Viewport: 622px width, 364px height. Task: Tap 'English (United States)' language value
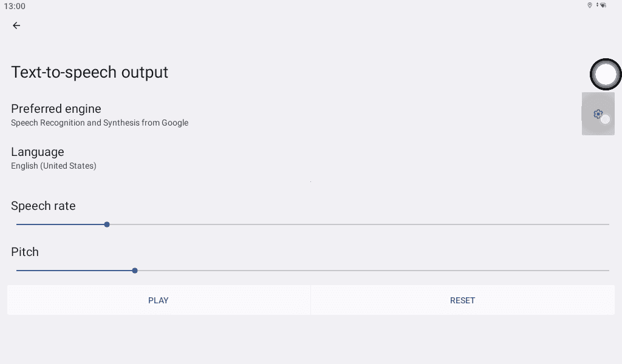(x=53, y=166)
